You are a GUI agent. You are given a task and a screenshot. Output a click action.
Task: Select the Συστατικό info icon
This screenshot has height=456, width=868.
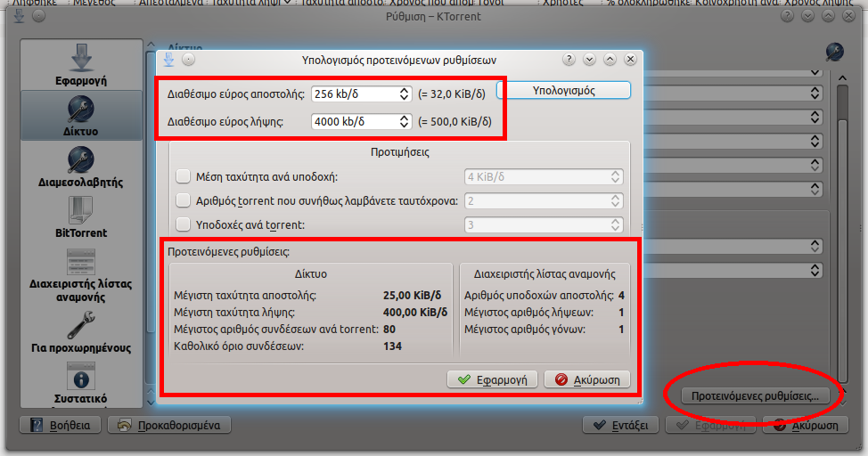pyautogui.click(x=81, y=381)
